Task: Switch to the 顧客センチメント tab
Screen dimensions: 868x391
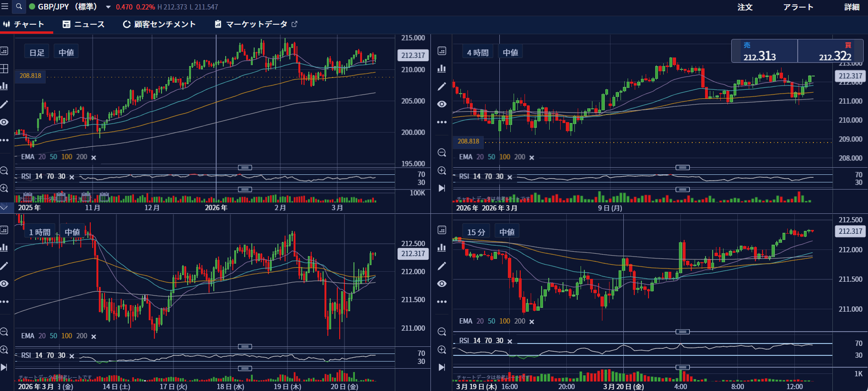Action: coord(159,24)
